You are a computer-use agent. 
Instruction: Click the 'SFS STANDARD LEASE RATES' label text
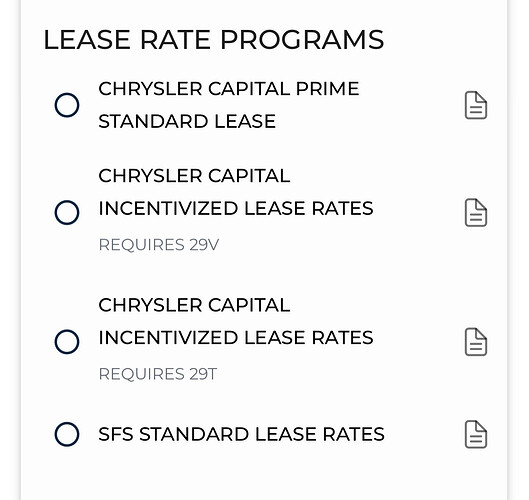(x=242, y=434)
